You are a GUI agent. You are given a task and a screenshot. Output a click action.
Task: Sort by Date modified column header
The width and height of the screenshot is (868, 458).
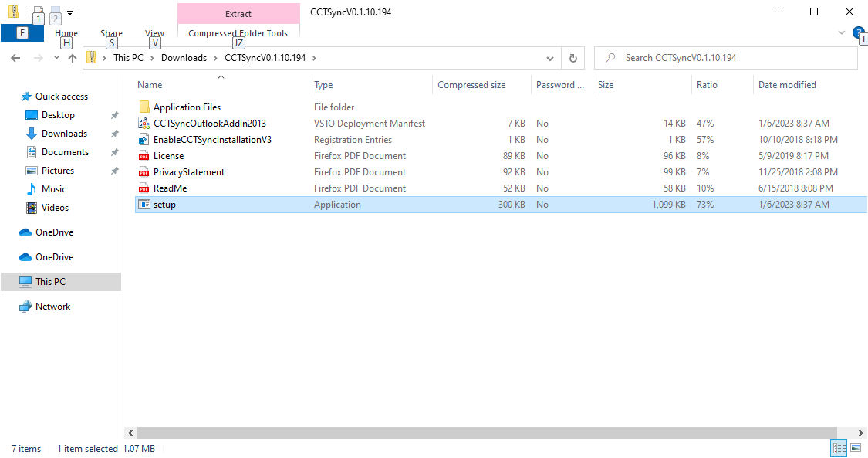click(x=810, y=85)
